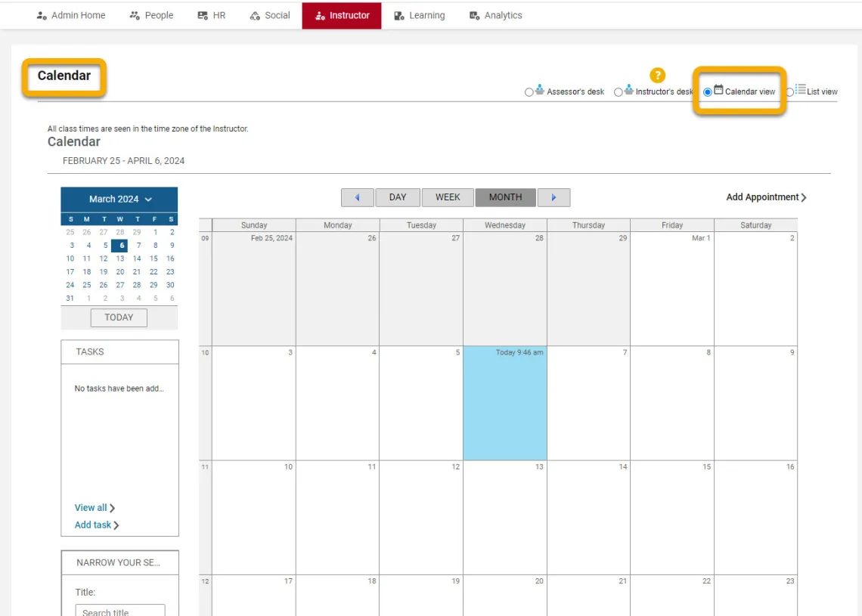The height and width of the screenshot is (616, 862).
Task: Select March 22 in mini calendar
Action: pyautogui.click(x=153, y=272)
